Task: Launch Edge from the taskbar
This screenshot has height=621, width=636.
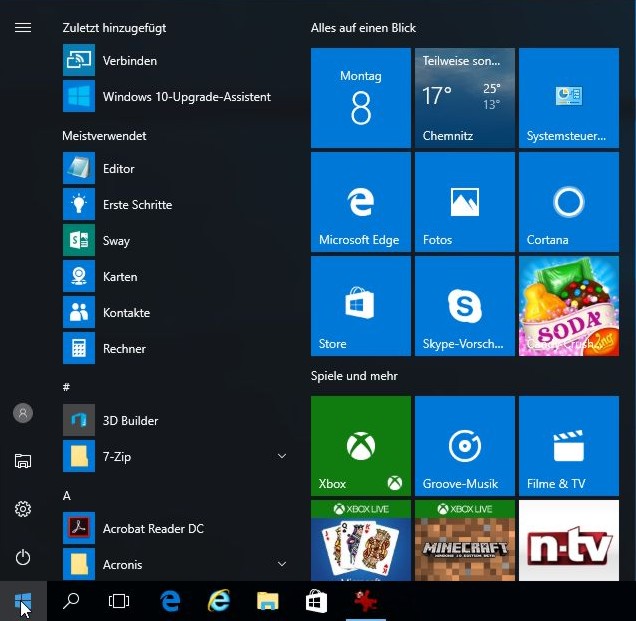Action: pyautogui.click(x=170, y=601)
